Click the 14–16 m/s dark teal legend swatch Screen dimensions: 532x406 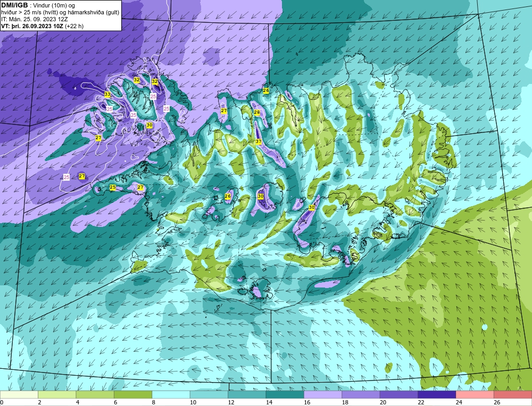(x=285, y=395)
